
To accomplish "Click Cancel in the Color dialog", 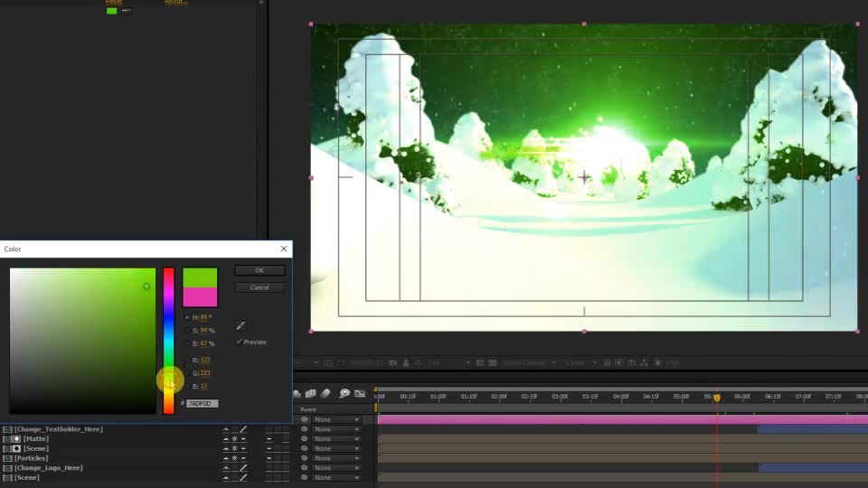I will 259,287.
